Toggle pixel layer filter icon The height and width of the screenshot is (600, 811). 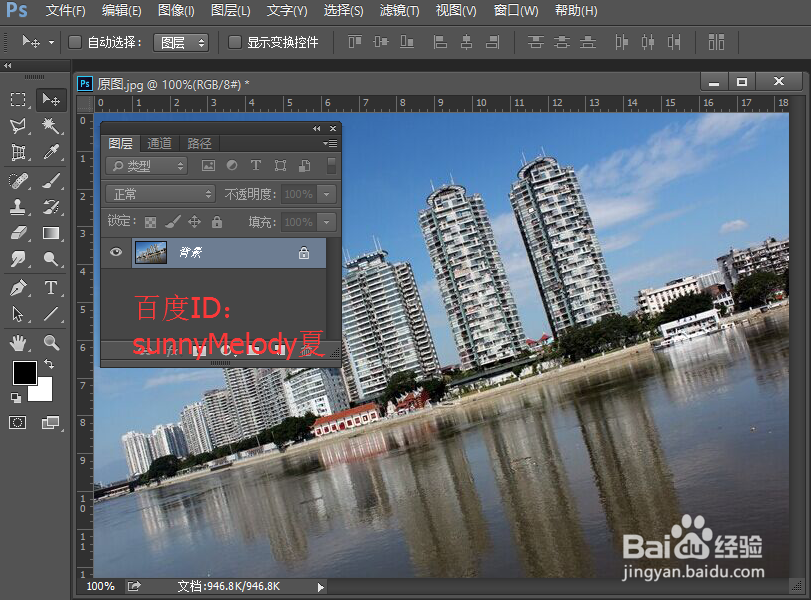pyautogui.click(x=208, y=166)
